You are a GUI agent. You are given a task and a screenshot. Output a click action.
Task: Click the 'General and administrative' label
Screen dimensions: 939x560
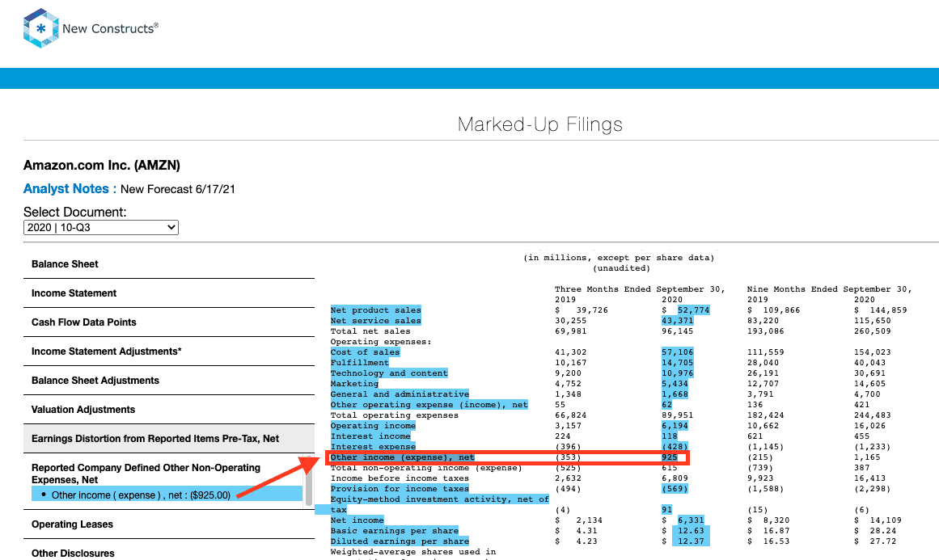[400, 394]
